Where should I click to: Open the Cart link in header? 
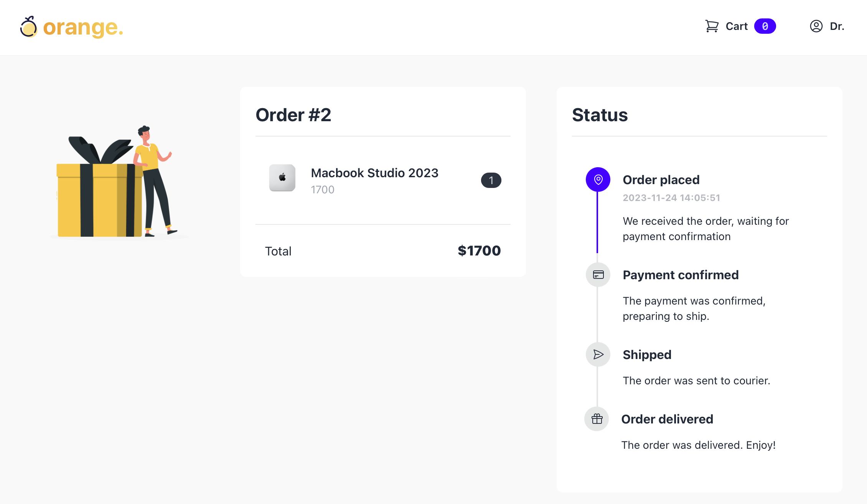point(737,26)
